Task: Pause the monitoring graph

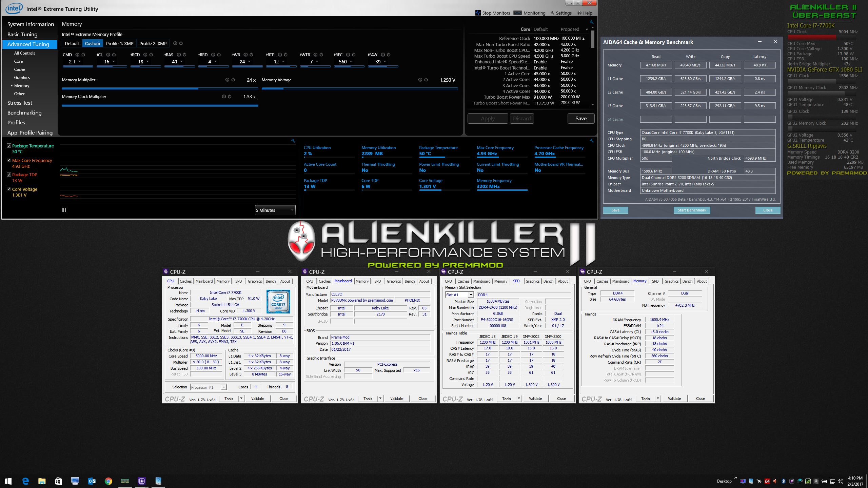Action: tap(64, 210)
